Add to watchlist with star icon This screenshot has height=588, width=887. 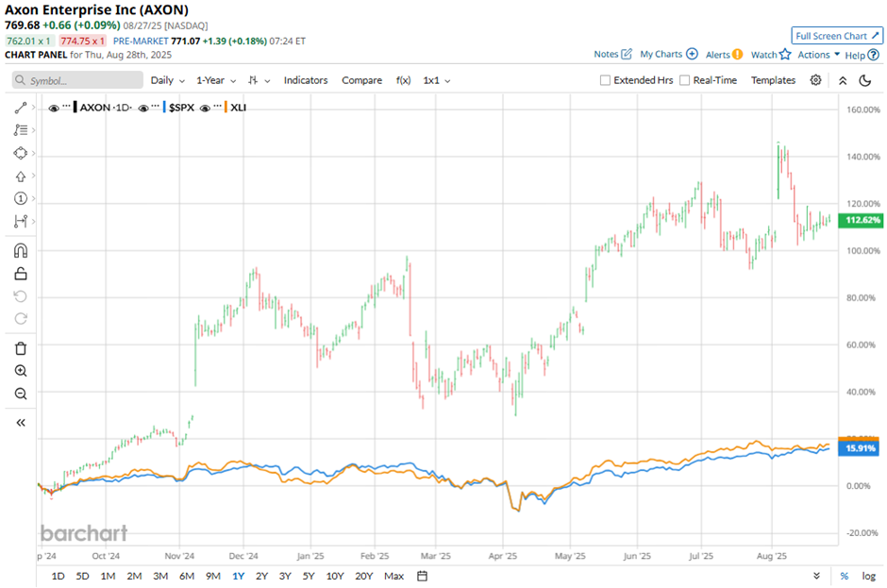[x=784, y=55]
